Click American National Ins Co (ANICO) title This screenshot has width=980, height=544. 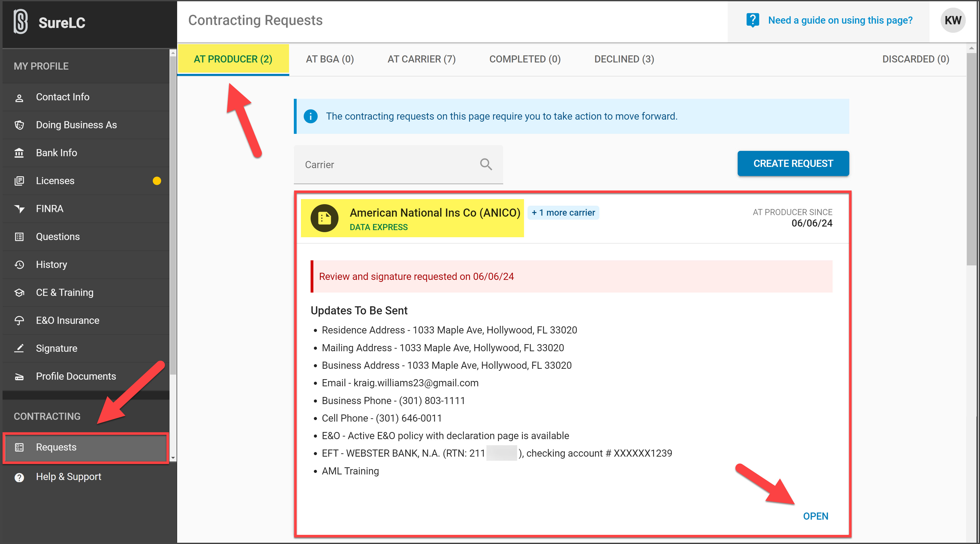[435, 213]
